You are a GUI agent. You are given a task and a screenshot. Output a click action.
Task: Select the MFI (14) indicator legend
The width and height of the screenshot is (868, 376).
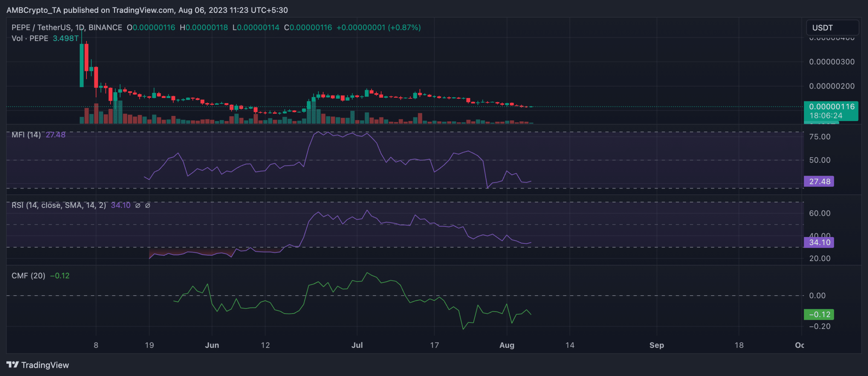26,135
